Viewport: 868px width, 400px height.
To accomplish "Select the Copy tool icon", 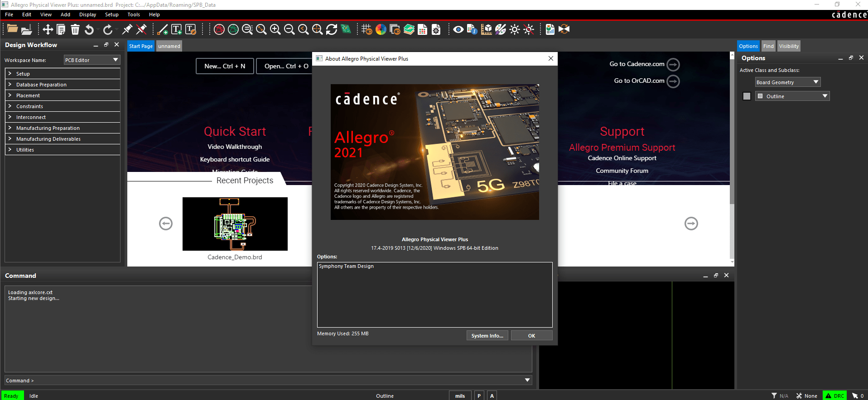I will 61,29.
